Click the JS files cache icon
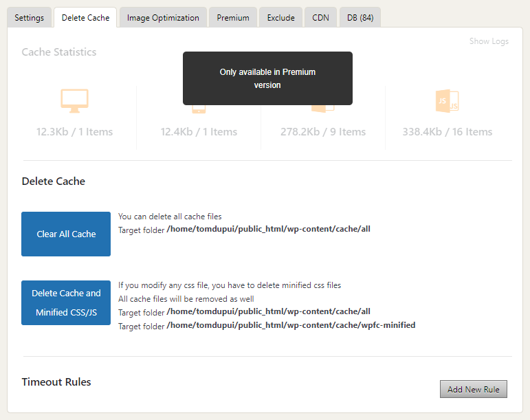 (x=448, y=101)
